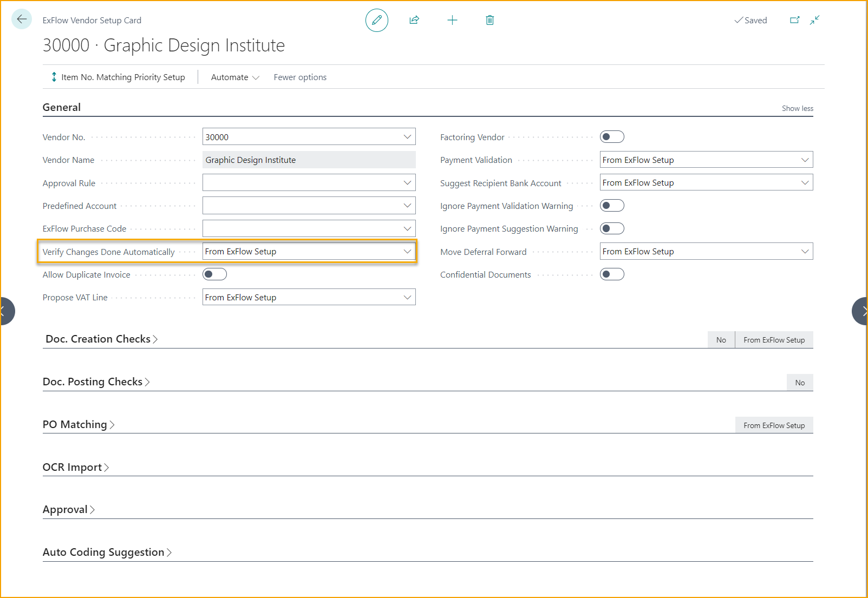The image size is (868, 598).
Task: Click the Edit pencil icon
Action: [377, 20]
